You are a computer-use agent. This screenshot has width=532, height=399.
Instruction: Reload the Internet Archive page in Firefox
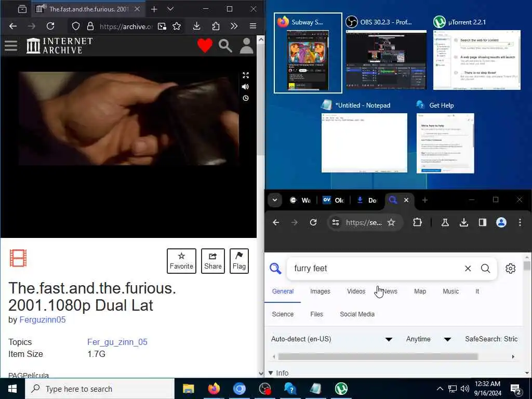point(50,26)
